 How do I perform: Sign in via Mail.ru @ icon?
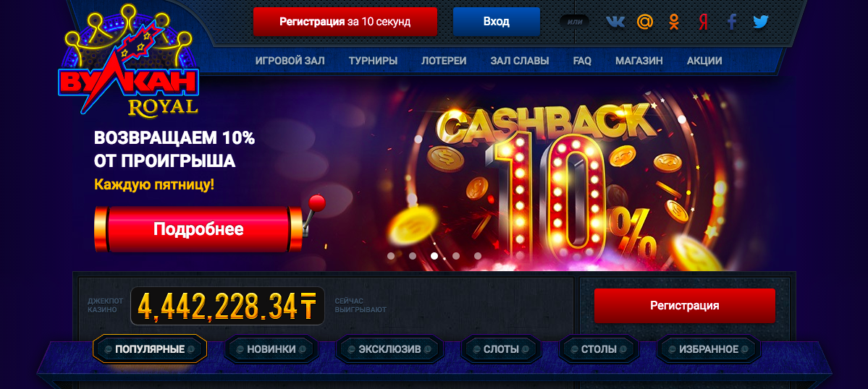(645, 22)
